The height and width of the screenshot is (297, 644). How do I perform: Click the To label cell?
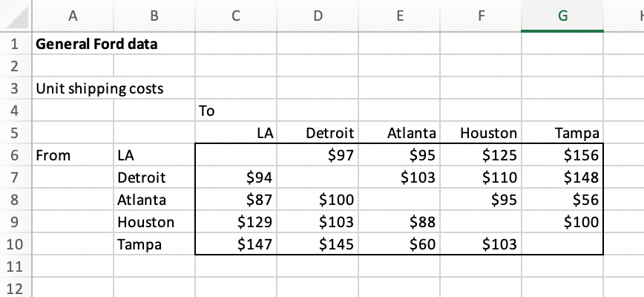pyautogui.click(x=236, y=111)
